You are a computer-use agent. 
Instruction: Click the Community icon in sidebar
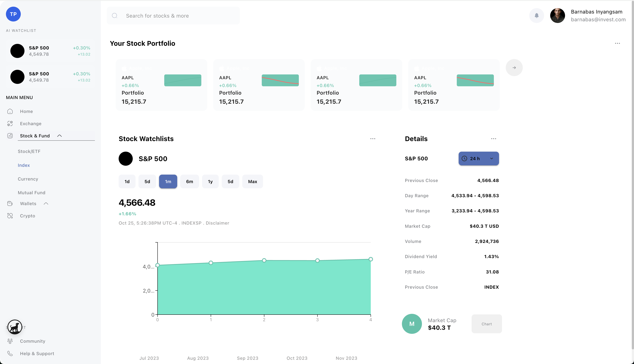pos(10,341)
